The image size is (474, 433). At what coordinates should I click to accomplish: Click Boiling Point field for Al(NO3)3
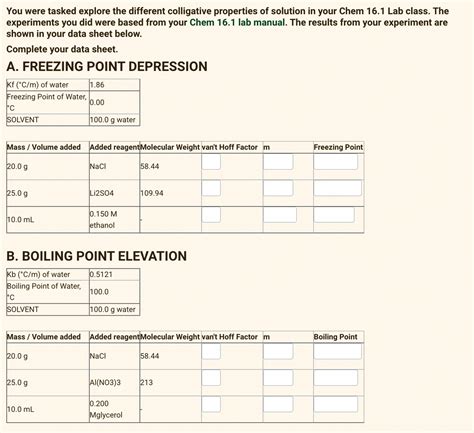pos(336,378)
